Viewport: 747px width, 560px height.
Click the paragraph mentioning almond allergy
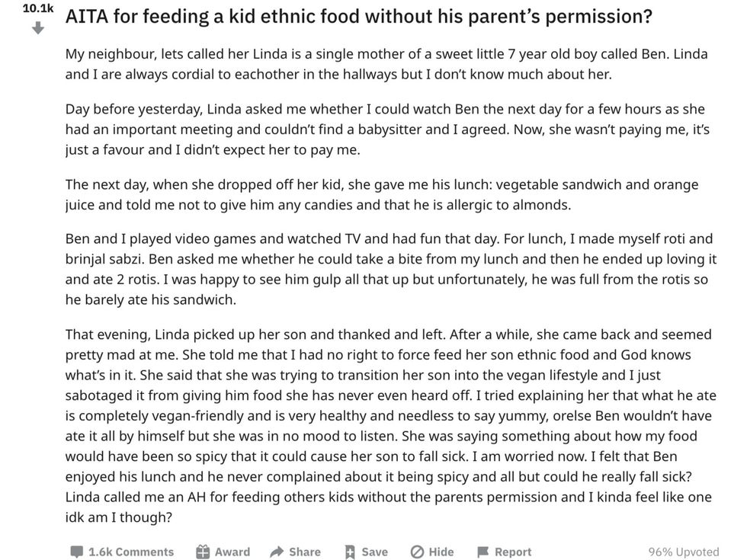point(381,194)
